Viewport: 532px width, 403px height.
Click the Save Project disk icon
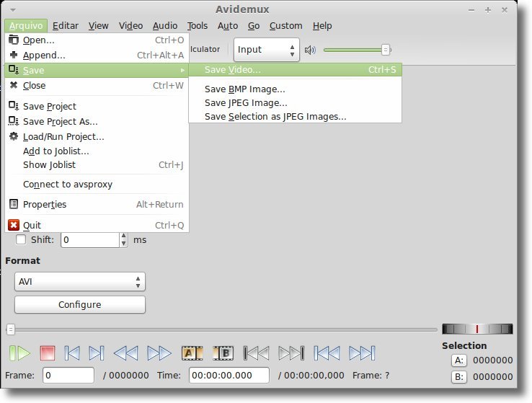[x=14, y=106]
